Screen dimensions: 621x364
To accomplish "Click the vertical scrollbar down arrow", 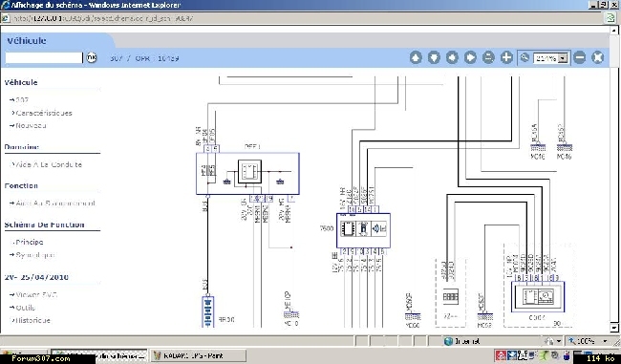I will 614,328.
